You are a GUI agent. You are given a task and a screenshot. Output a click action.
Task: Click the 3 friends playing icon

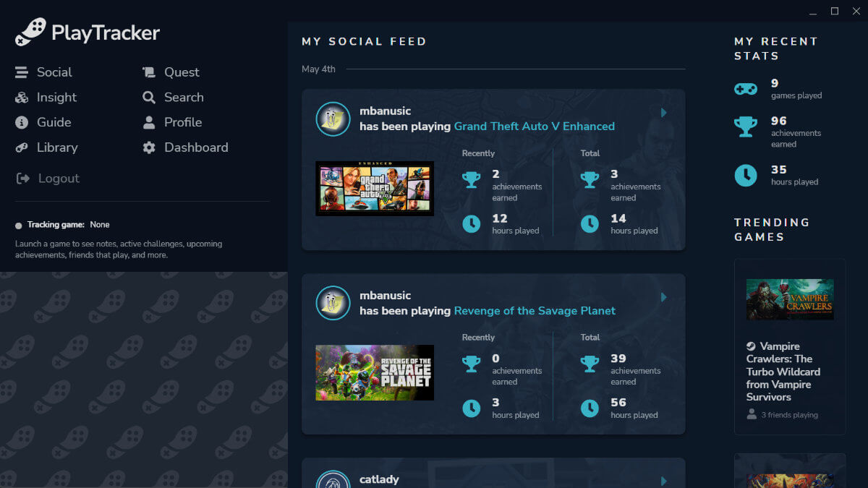pos(752,415)
